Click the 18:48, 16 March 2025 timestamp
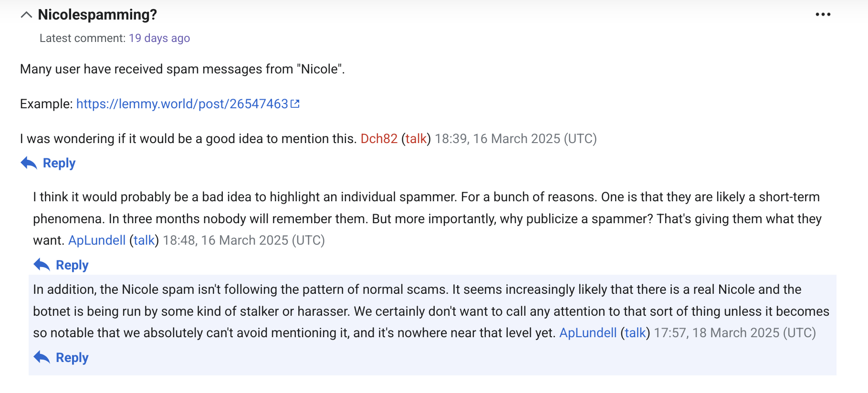Viewport: 868px width, 393px height. [244, 240]
